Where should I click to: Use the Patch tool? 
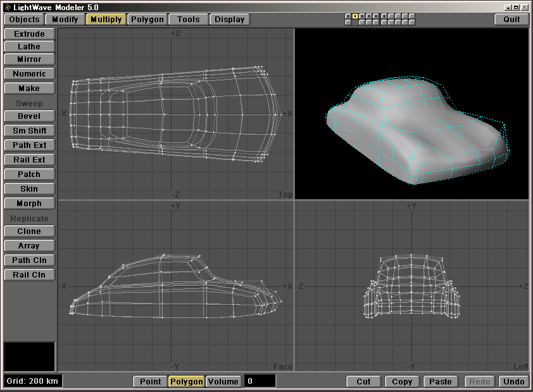click(x=29, y=174)
